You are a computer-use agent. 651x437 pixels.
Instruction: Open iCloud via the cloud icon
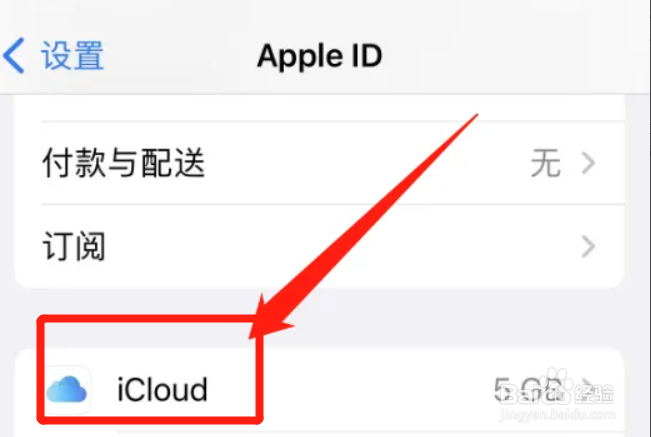point(67,389)
